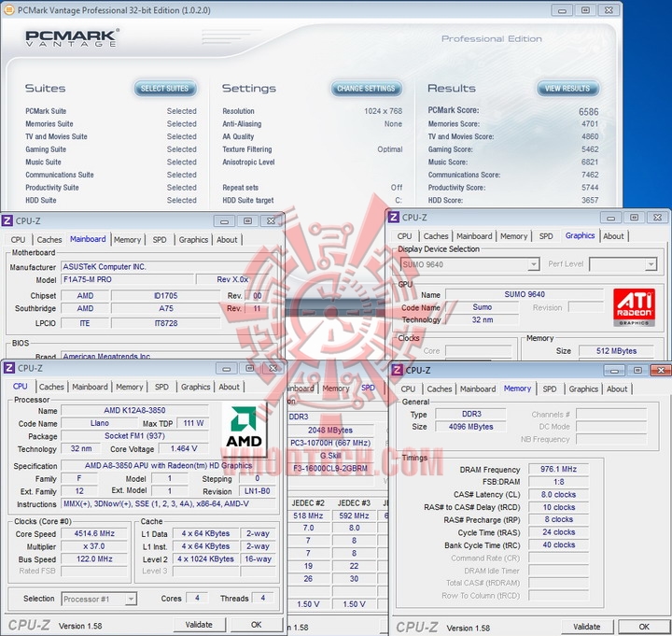Open About tab in CPU window
The height and width of the screenshot is (636, 672).
(x=230, y=387)
